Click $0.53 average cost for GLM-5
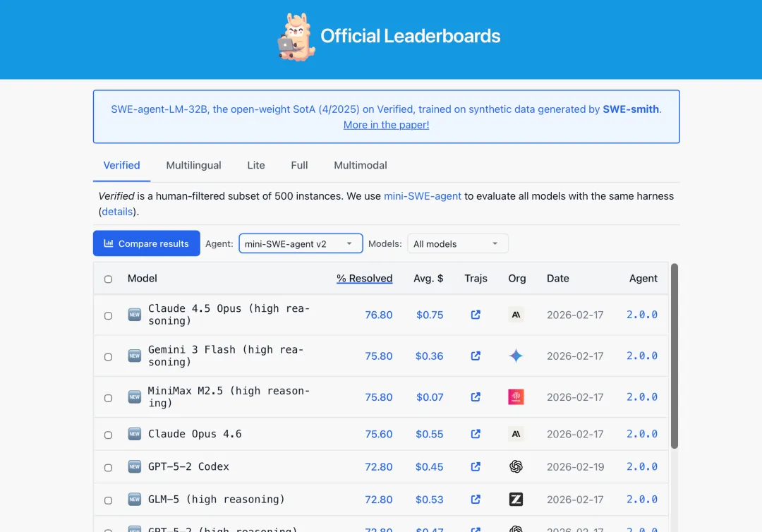The width and height of the screenshot is (762, 532). [x=429, y=500]
